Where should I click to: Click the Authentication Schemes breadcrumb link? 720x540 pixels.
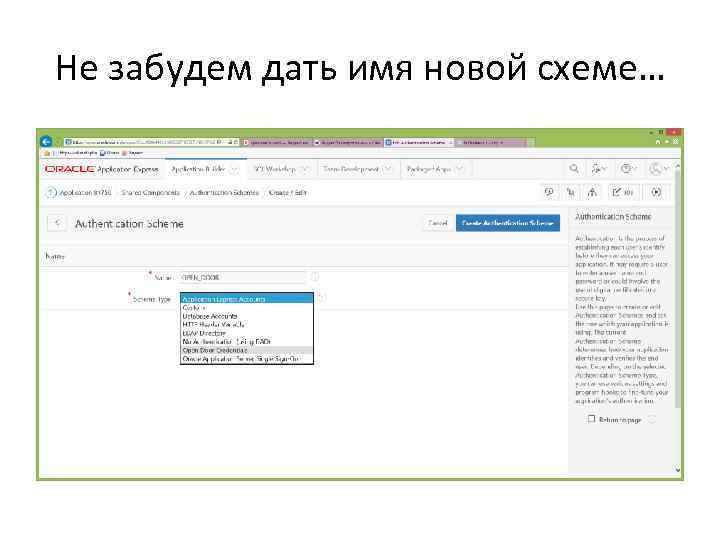coord(224,192)
